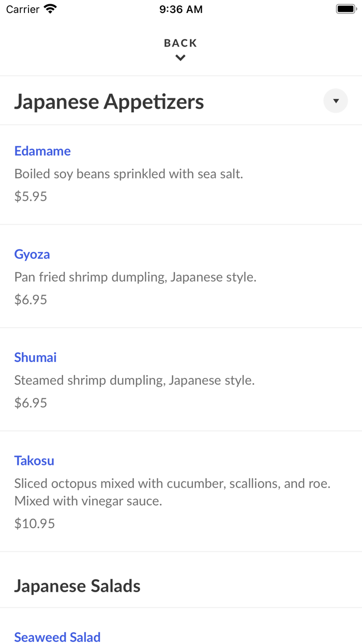Screen dimensions: 362x644
Task: Open the Edamame menu item
Action: pyautogui.click(x=42, y=151)
